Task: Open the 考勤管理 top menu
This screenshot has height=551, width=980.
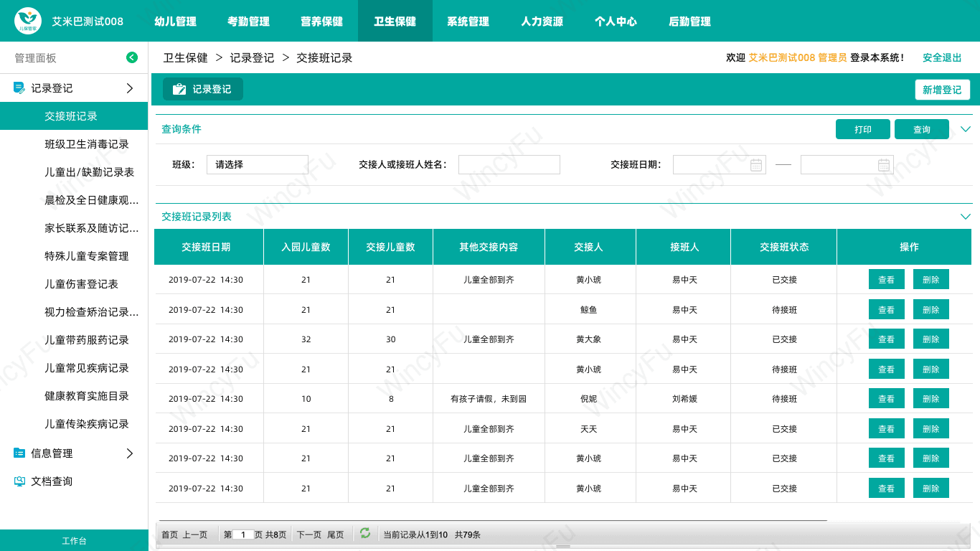Action: (x=249, y=21)
